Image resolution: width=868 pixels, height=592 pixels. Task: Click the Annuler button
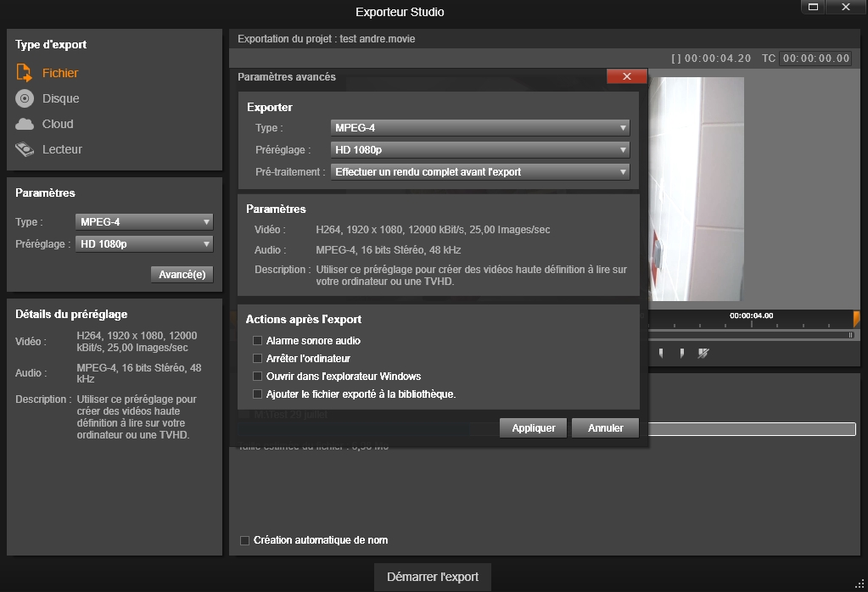tap(605, 427)
